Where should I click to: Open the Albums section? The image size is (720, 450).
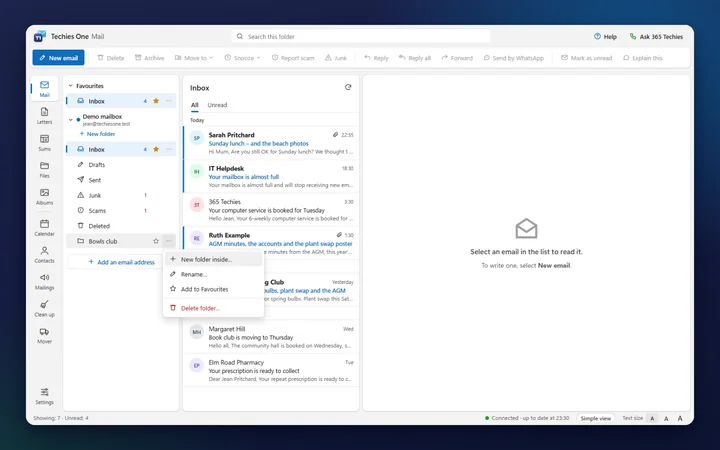point(45,197)
